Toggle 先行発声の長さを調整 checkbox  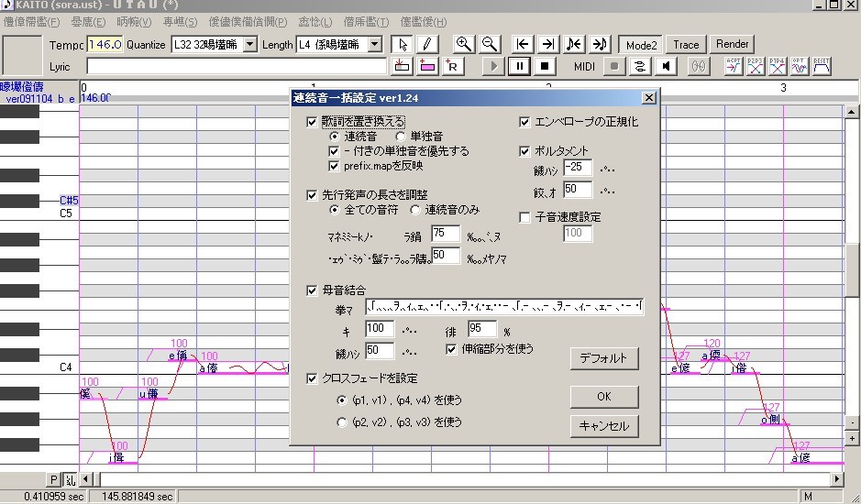point(312,195)
